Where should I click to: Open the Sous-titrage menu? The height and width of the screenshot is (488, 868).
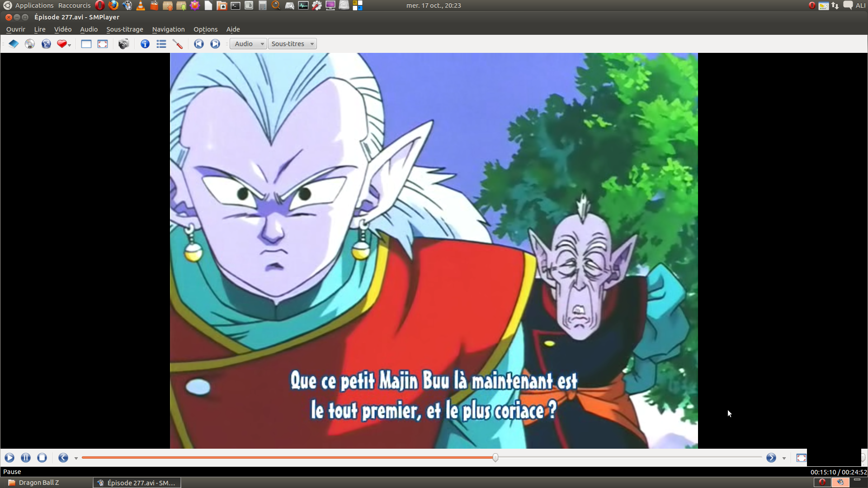click(125, 29)
